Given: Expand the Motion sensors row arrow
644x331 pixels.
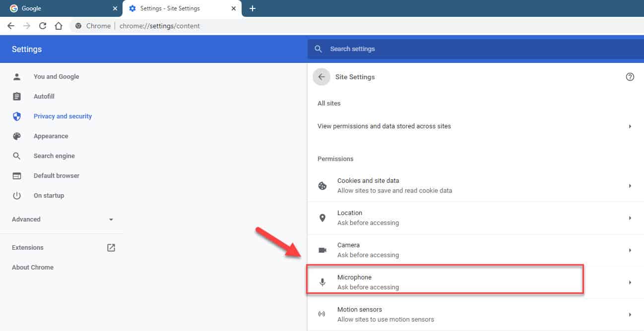Looking at the screenshot, I should coord(630,315).
